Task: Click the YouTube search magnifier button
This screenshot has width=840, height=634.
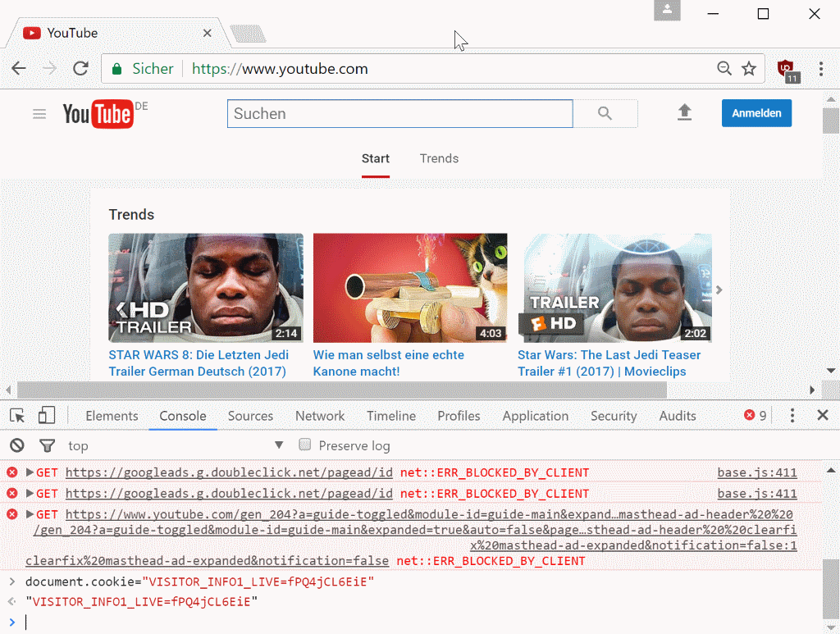Action: (605, 113)
